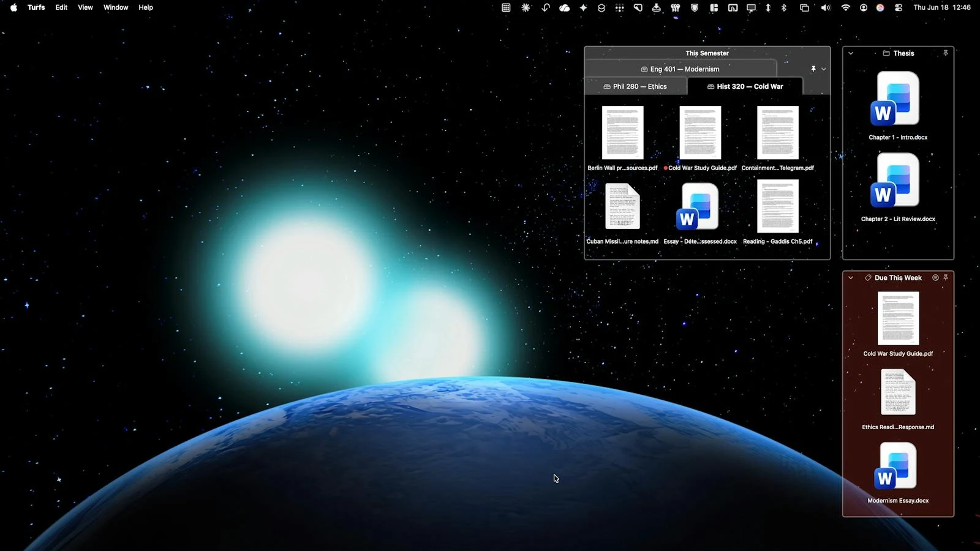Toggle the pin on the Thesis panel
980x551 pixels.
(946, 53)
